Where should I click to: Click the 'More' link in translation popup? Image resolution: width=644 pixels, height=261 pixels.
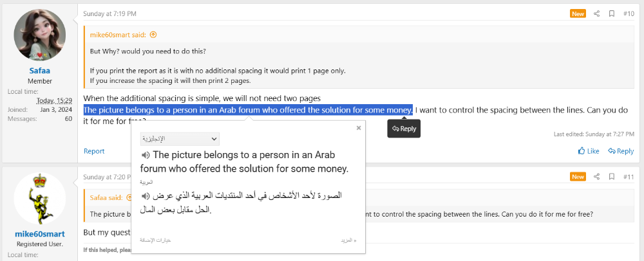tap(348, 240)
